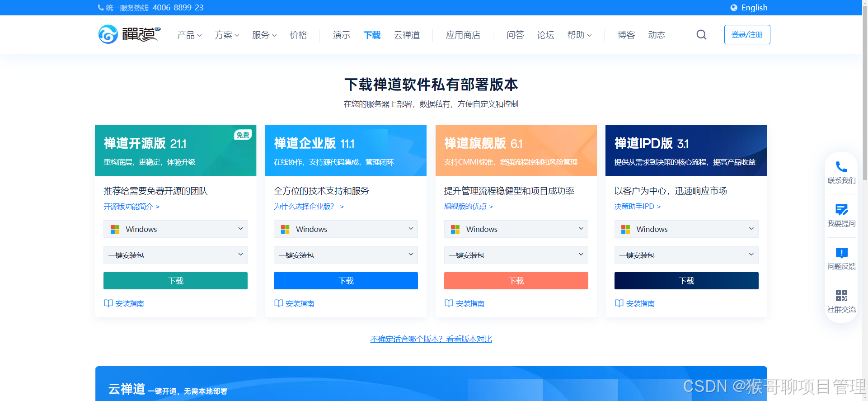Click the 社群交流 QR code icon

point(841,296)
